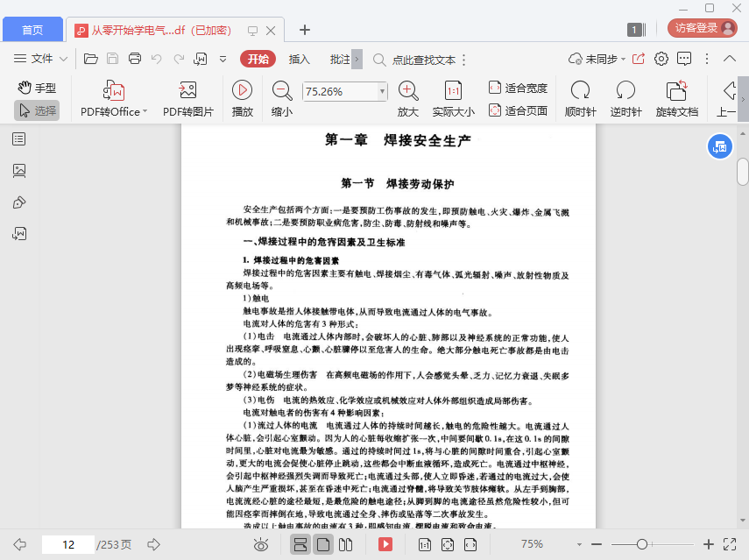Open the bottom sidebar conversion icon
This screenshot has width=749, height=560.
click(x=19, y=234)
